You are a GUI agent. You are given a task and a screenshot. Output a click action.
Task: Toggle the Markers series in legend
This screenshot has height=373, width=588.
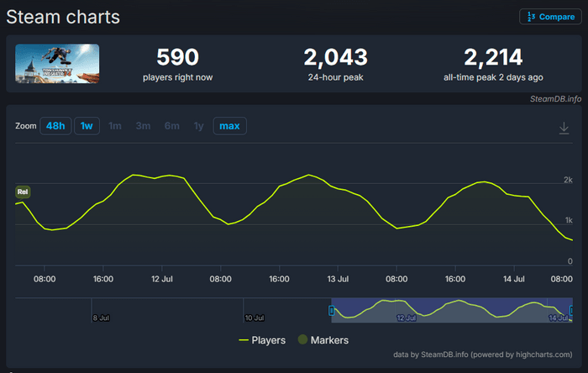click(x=323, y=340)
